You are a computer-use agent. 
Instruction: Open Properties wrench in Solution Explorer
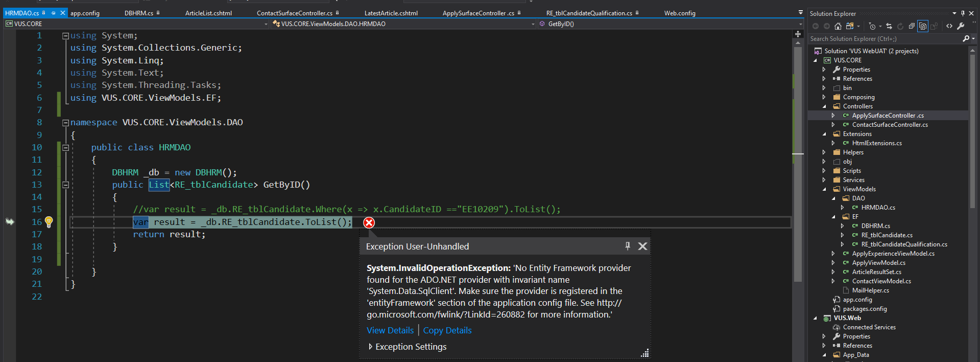961,26
